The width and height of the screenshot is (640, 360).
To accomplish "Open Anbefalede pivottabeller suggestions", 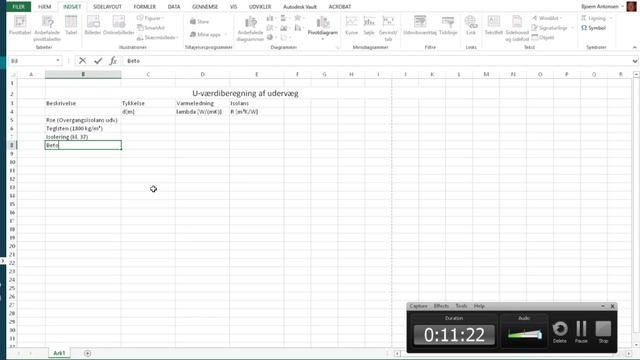I will (47, 28).
